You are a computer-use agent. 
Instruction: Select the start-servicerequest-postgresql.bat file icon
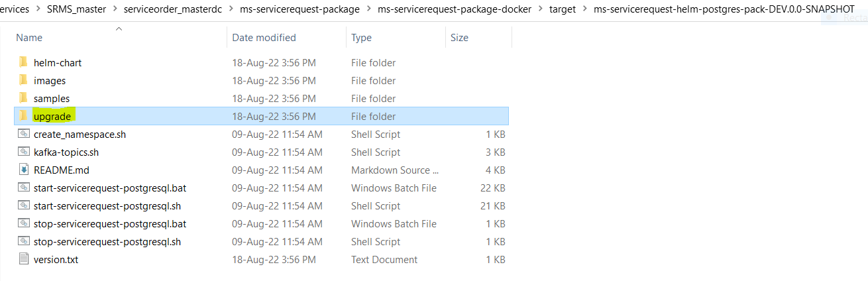[x=24, y=188]
